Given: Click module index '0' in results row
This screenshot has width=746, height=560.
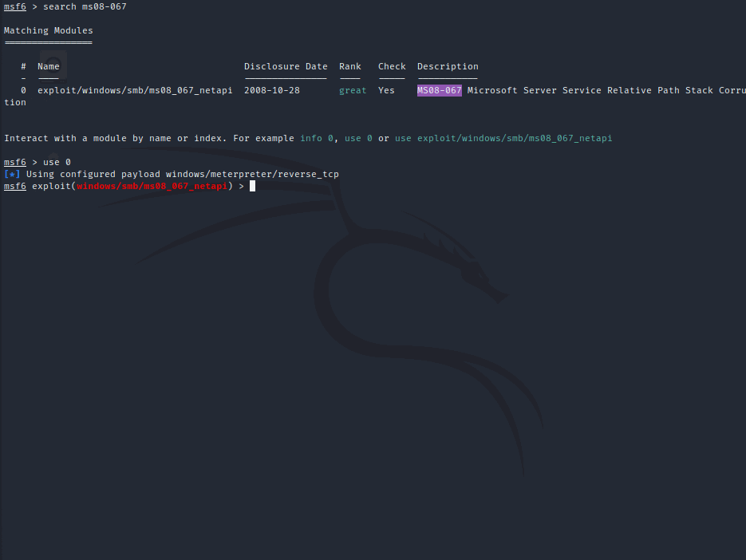Looking at the screenshot, I should [23, 90].
